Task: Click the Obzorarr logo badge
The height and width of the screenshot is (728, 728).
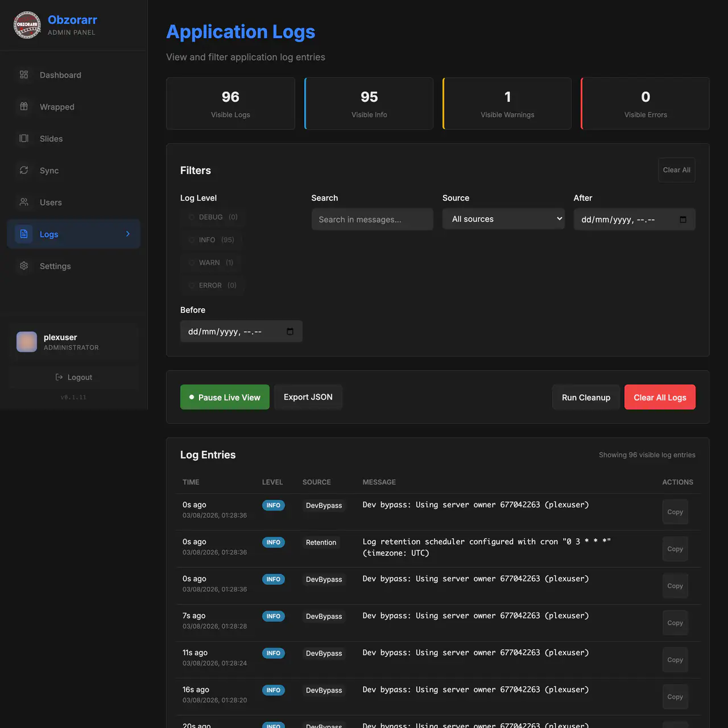Action: [x=27, y=25]
